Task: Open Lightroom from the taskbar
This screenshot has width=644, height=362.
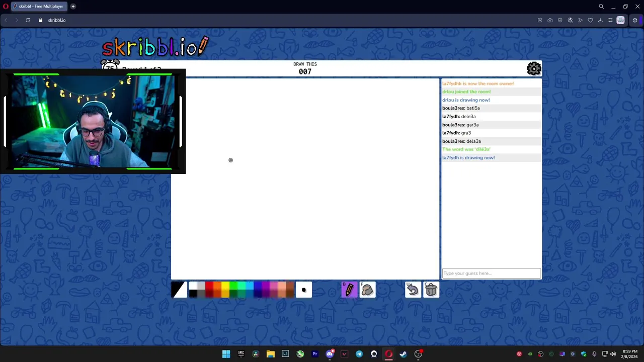Action: point(285,354)
